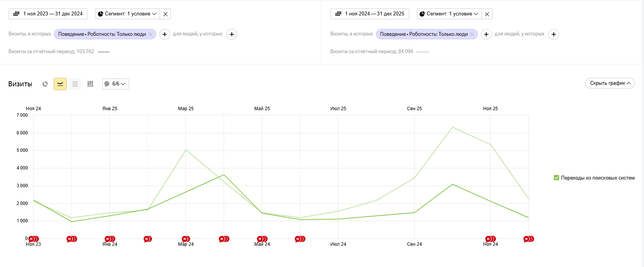Switch to stacked area chart view

pyautogui.click(x=75, y=84)
